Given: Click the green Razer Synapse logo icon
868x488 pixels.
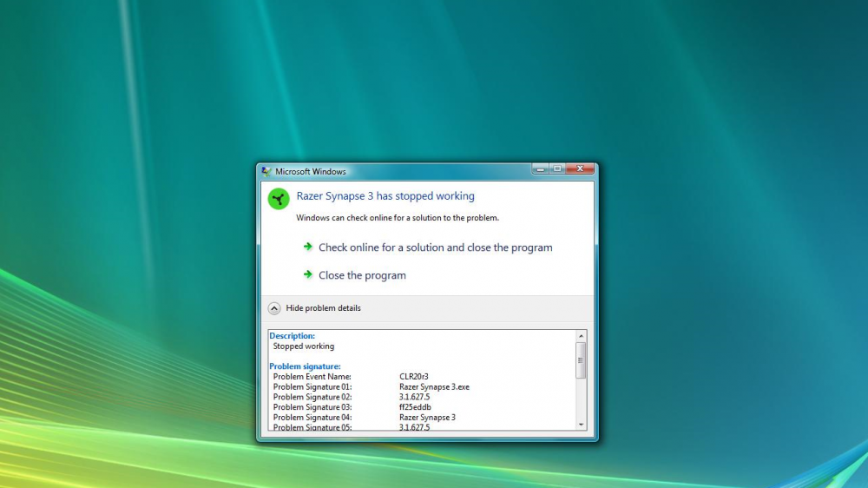Looking at the screenshot, I should (278, 199).
